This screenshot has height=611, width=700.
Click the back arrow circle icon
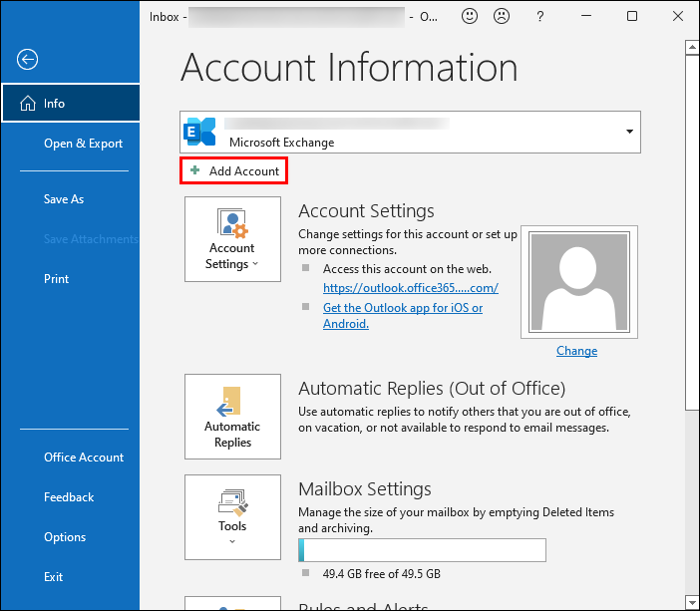pyautogui.click(x=27, y=59)
